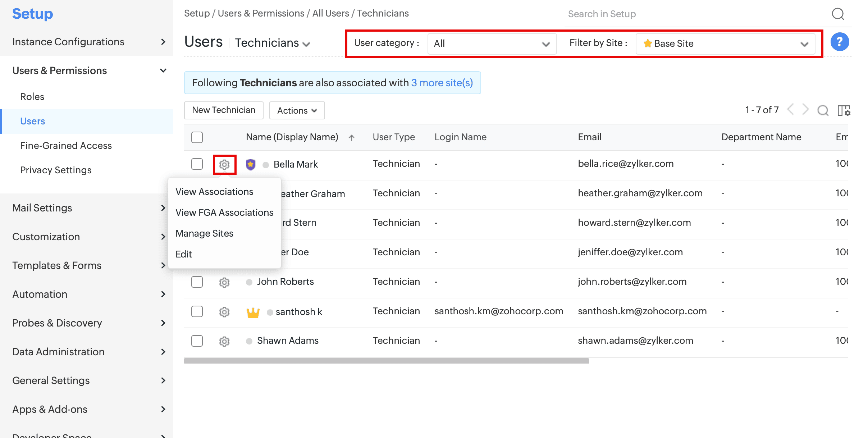
Task: Open the column chooser settings icon
Action: (x=844, y=110)
